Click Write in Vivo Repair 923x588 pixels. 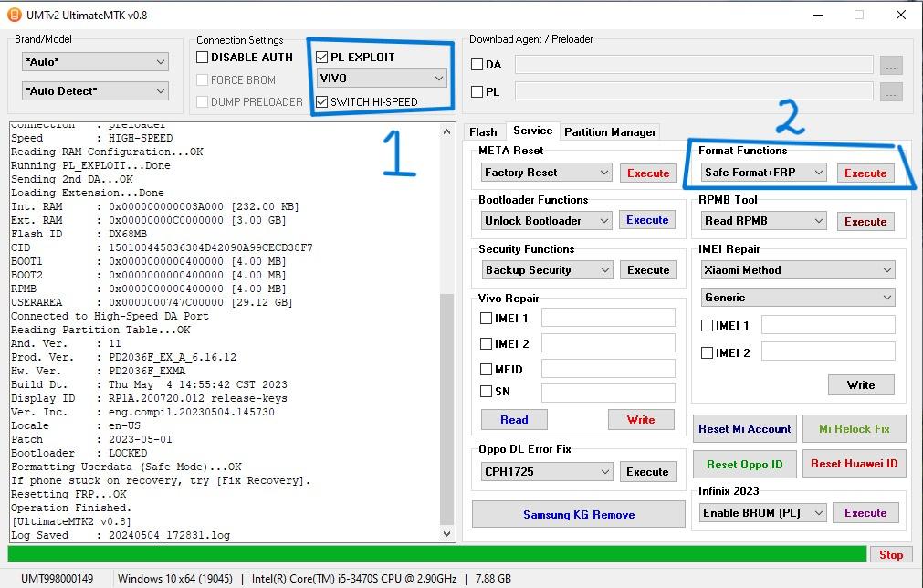[x=641, y=420]
